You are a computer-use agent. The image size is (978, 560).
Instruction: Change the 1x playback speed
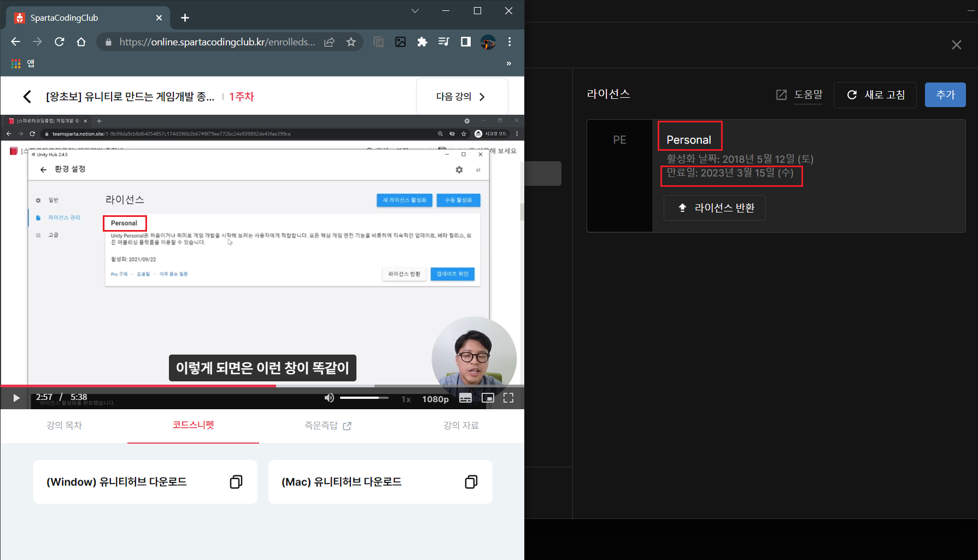coord(406,399)
